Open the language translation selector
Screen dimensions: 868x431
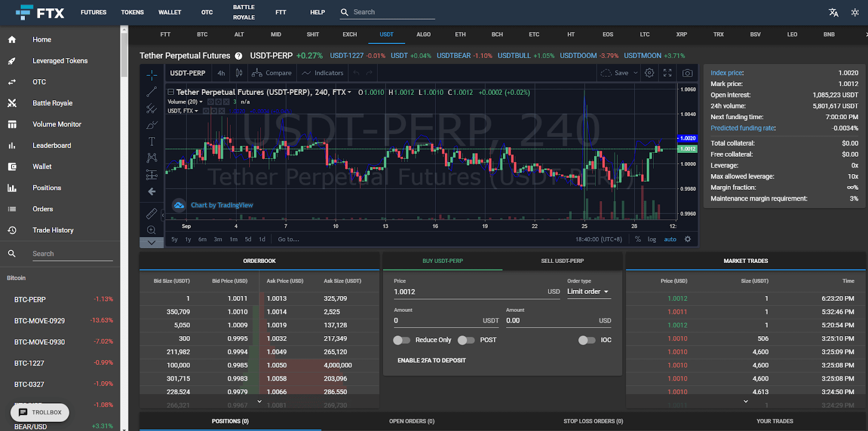coord(834,12)
